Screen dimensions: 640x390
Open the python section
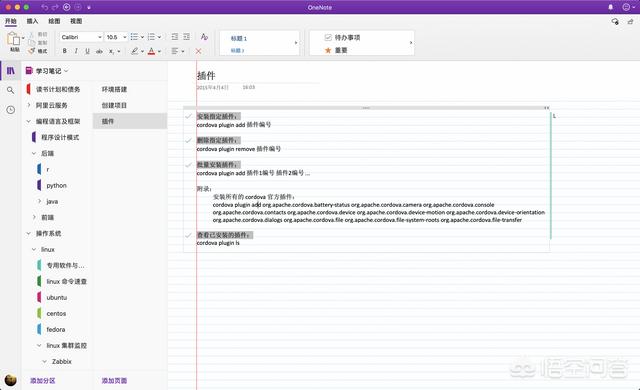point(56,185)
